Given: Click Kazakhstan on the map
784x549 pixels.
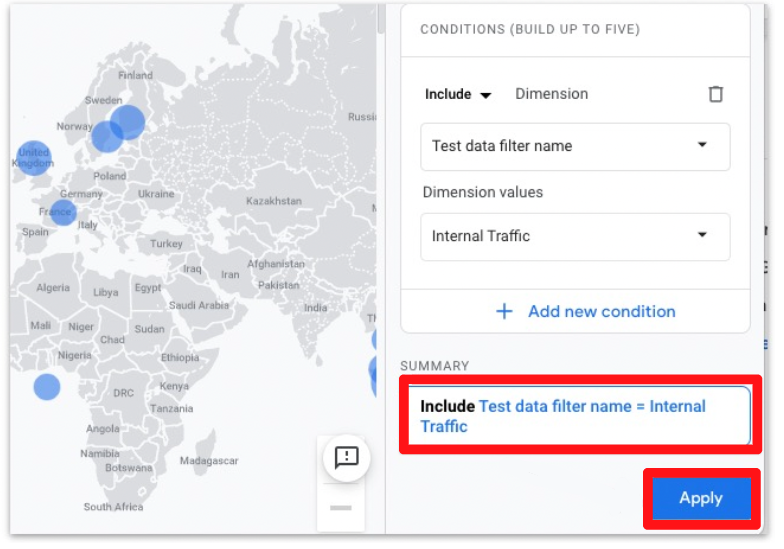Looking at the screenshot, I should pyautogui.click(x=273, y=201).
